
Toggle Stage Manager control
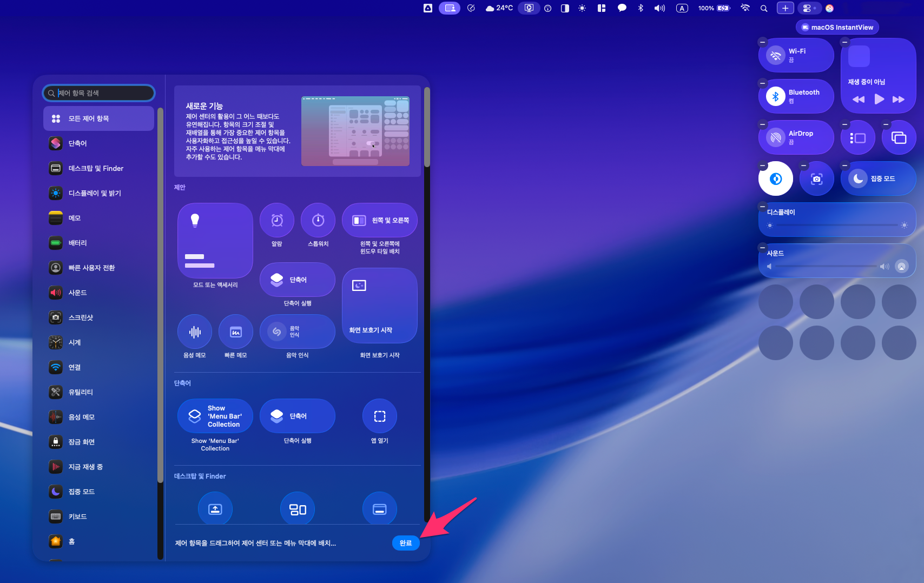tap(858, 137)
